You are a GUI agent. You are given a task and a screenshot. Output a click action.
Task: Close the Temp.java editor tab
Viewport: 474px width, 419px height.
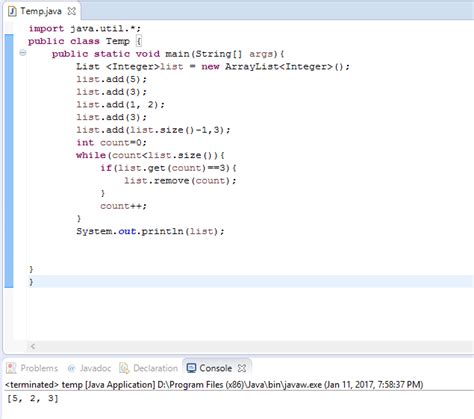click(x=72, y=12)
